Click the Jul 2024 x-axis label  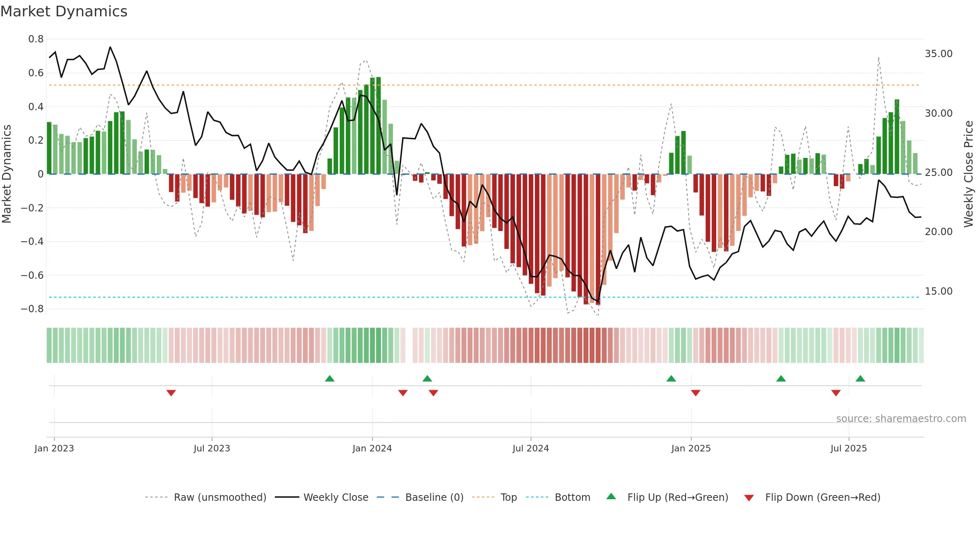coord(531,448)
